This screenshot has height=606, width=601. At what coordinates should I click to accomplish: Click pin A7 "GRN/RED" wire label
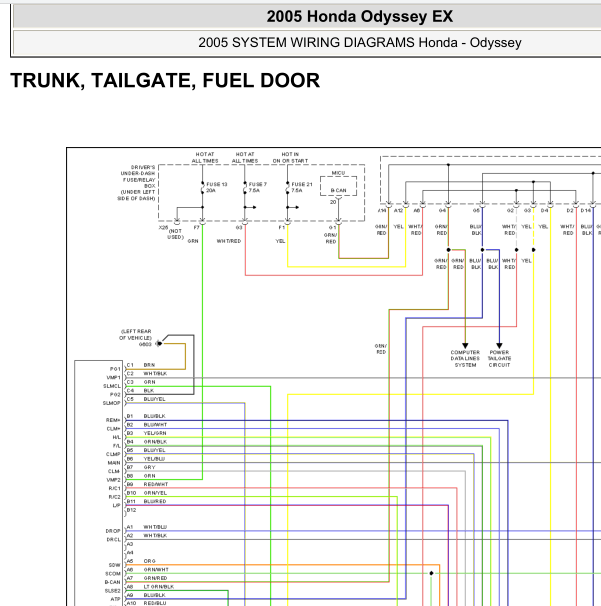click(x=155, y=578)
